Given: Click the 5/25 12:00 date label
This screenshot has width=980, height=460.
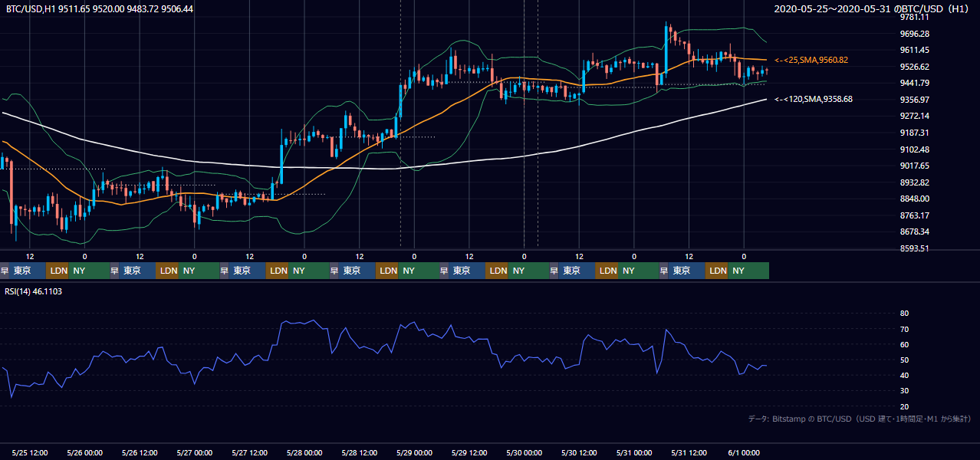Looking at the screenshot, I should [x=30, y=452].
